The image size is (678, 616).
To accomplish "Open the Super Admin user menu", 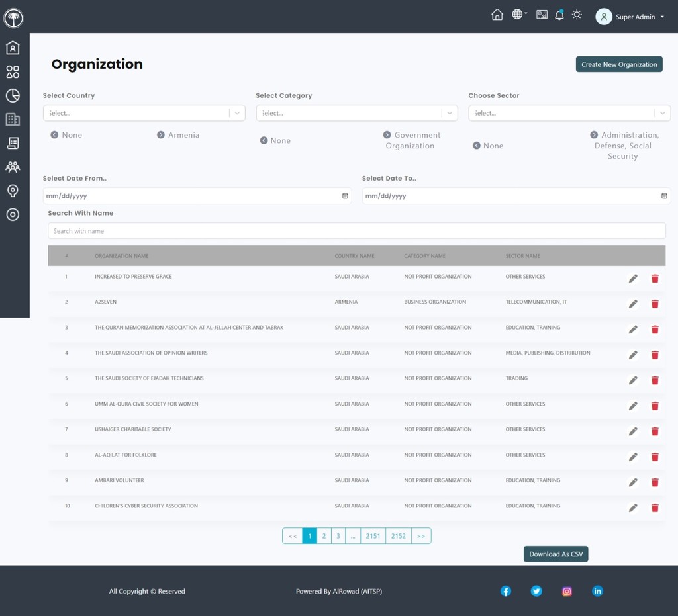I will [x=630, y=17].
